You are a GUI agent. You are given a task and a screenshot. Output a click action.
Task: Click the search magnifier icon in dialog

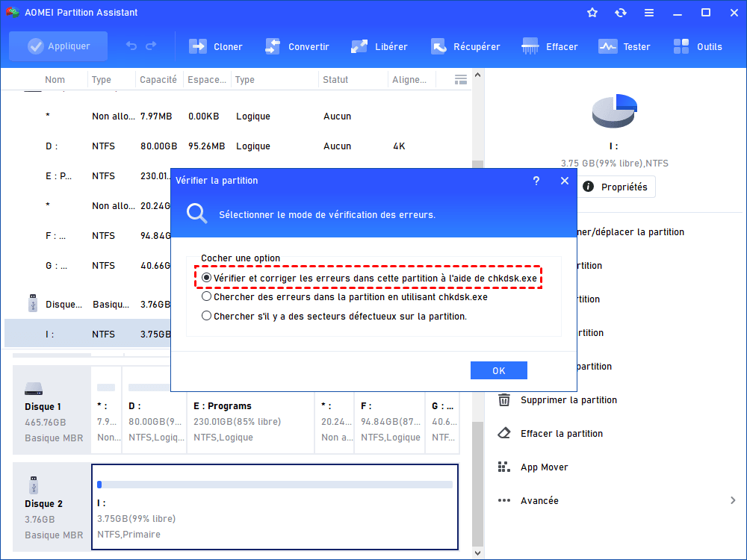click(196, 214)
